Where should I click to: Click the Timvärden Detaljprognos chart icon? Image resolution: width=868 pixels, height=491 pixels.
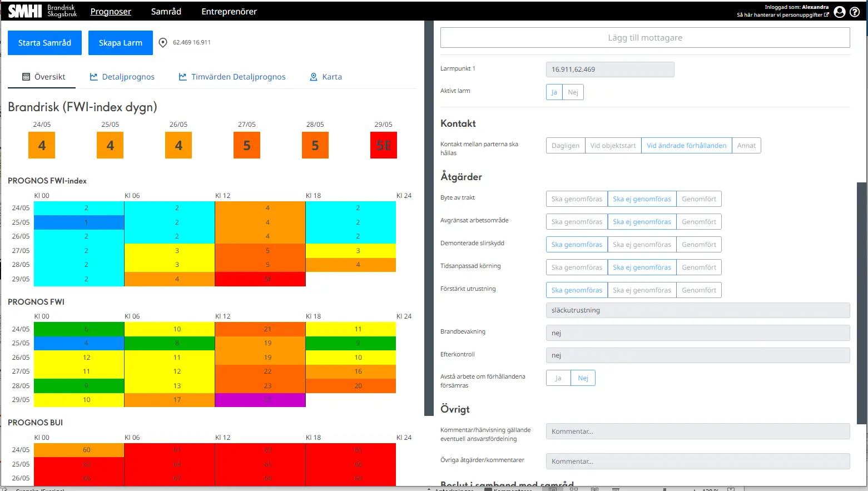[183, 77]
